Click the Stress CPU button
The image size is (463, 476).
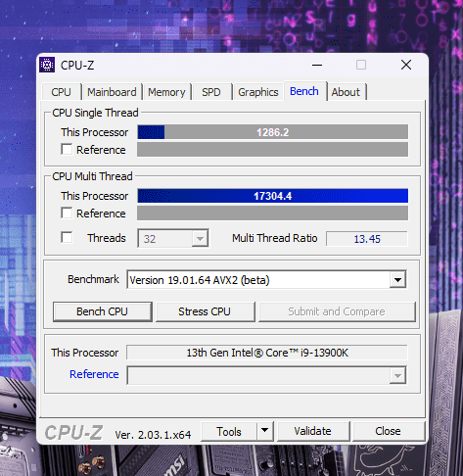pyautogui.click(x=205, y=311)
